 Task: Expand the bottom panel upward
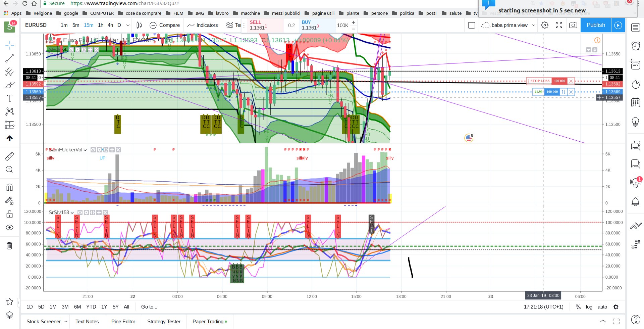(603, 321)
